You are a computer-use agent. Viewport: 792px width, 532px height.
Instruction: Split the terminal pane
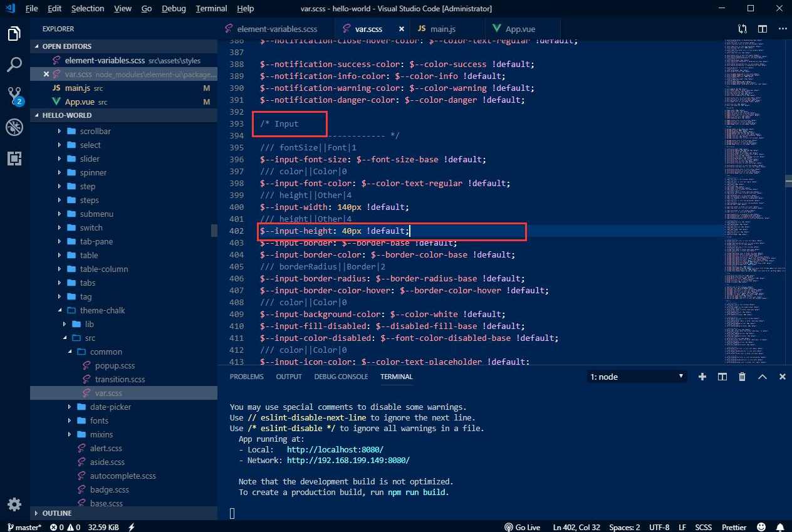pos(722,376)
